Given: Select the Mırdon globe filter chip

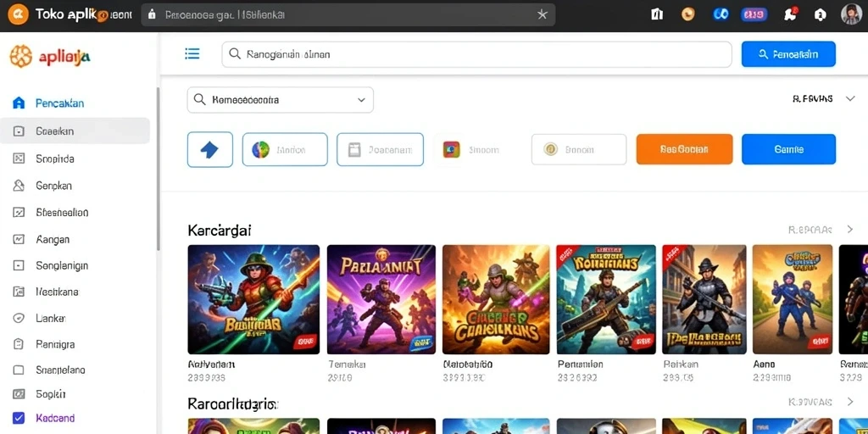Looking at the screenshot, I should [285, 149].
